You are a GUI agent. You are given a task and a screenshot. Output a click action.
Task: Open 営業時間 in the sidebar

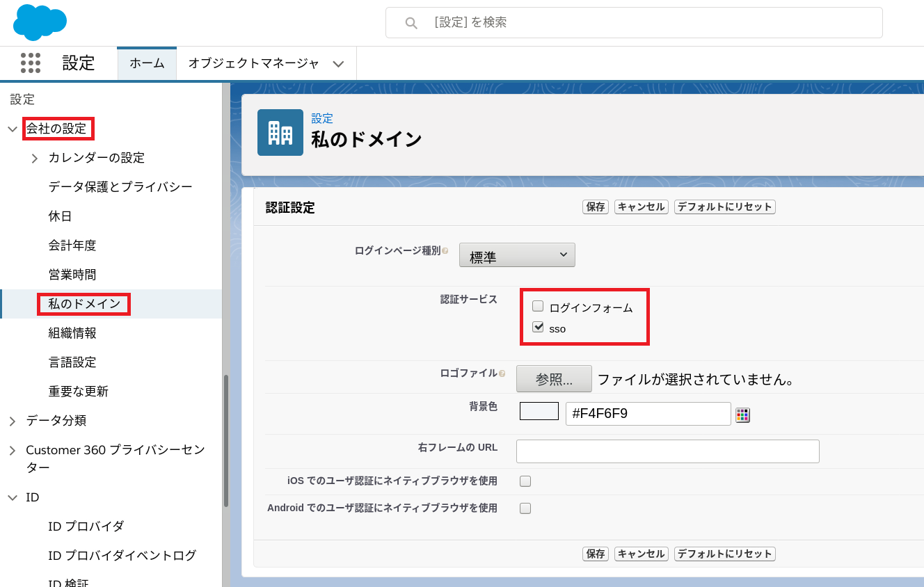72,275
